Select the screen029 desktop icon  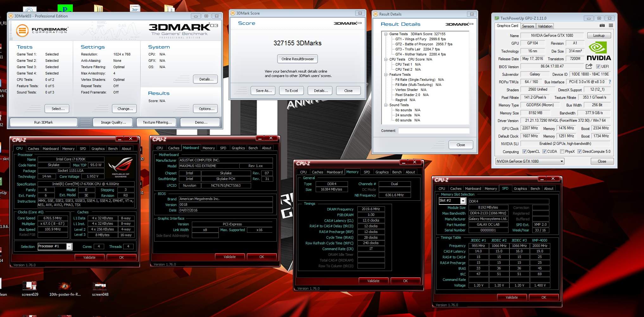click(x=30, y=288)
